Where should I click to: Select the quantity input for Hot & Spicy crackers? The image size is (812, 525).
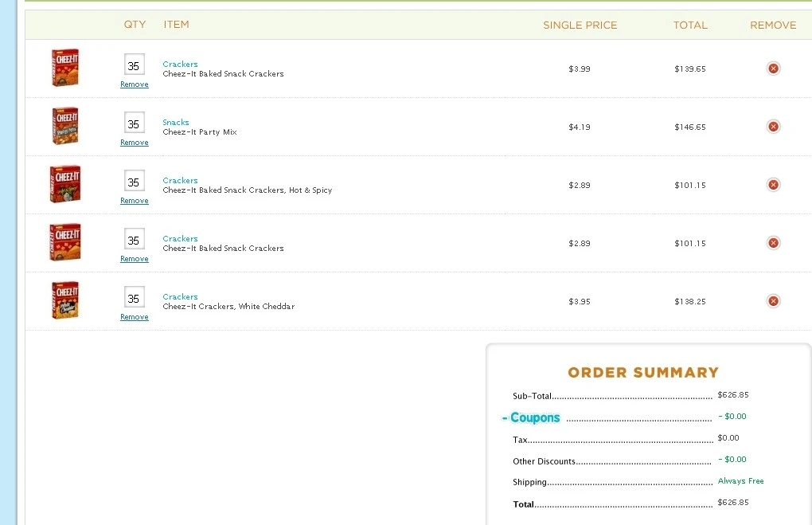point(135,181)
